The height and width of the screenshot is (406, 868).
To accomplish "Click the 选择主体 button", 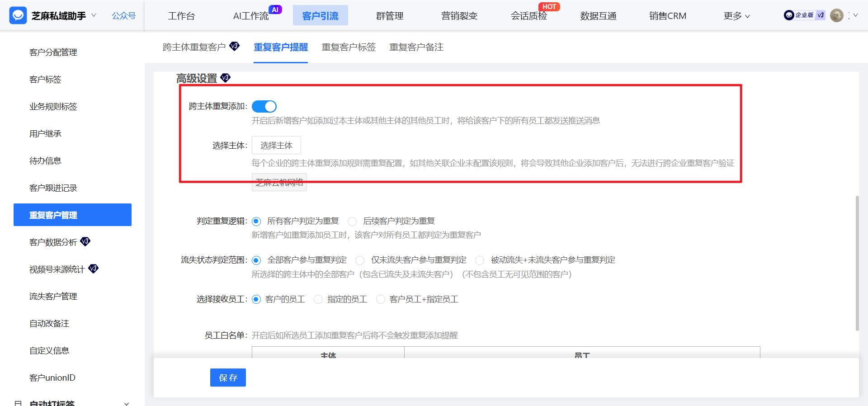I will (x=276, y=145).
